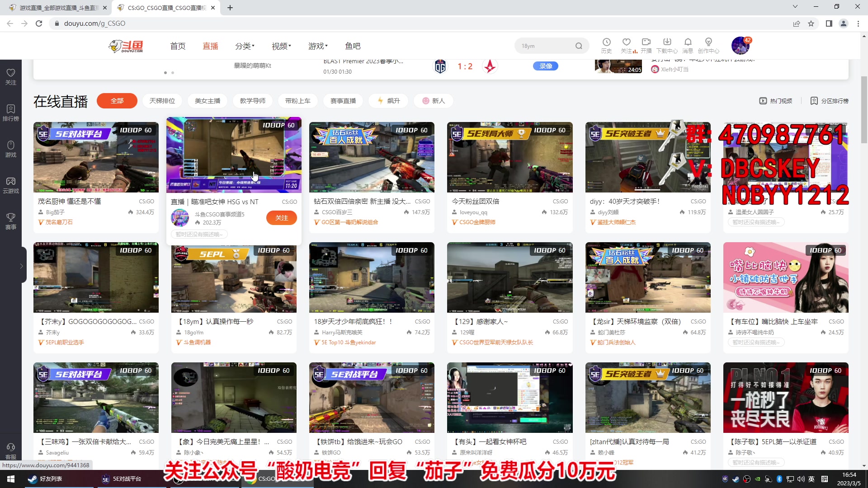Open the user avatar profile
Screen dimensions: 868x488
pyautogui.click(x=741, y=46)
